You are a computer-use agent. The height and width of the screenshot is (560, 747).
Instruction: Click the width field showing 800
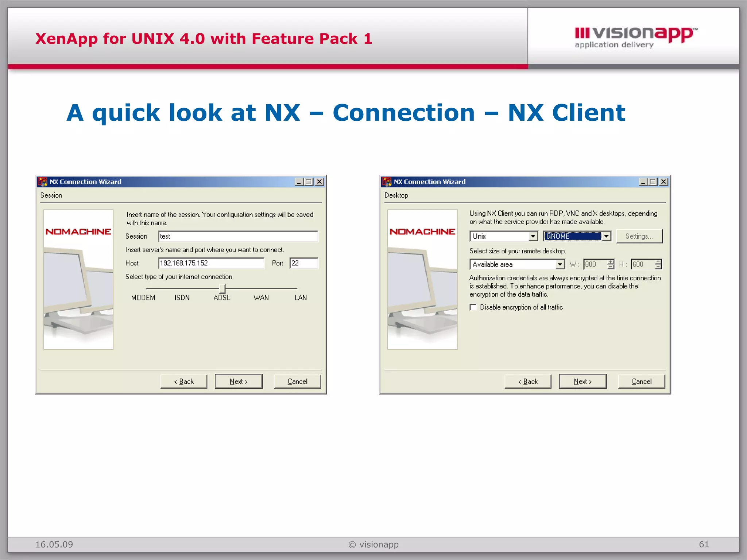point(595,264)
